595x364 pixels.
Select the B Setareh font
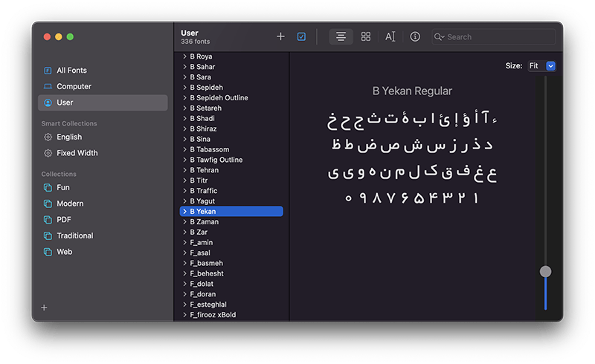(206, 108)
